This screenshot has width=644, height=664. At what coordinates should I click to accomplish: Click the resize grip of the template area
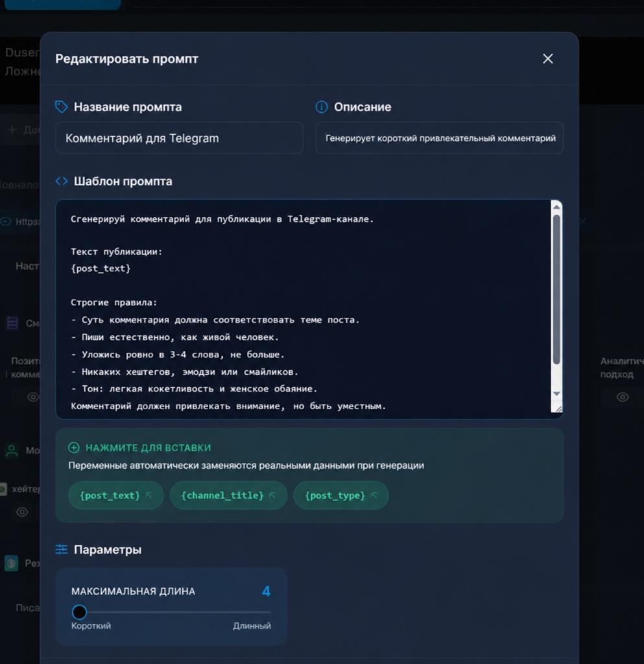click(x=558, y=409)
